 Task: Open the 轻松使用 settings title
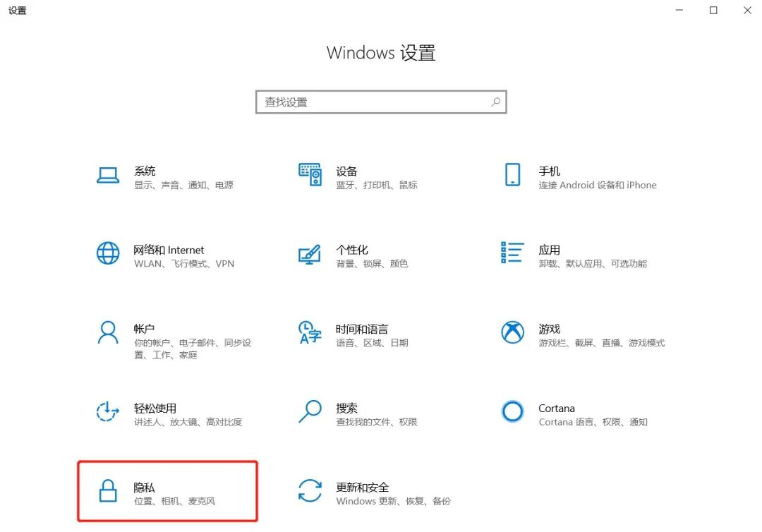click(x=155, y=408)
